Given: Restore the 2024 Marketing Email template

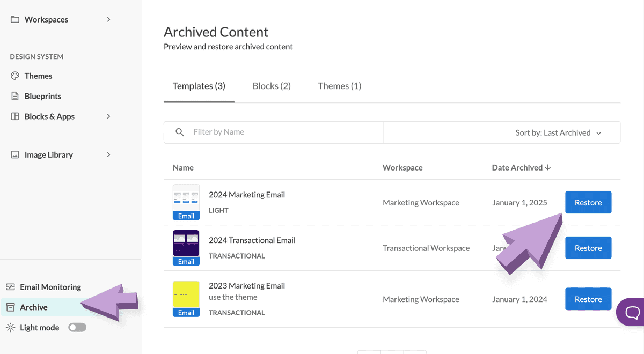Looking at the screenshot, I should pyautogui.click(x=588, y=203).
